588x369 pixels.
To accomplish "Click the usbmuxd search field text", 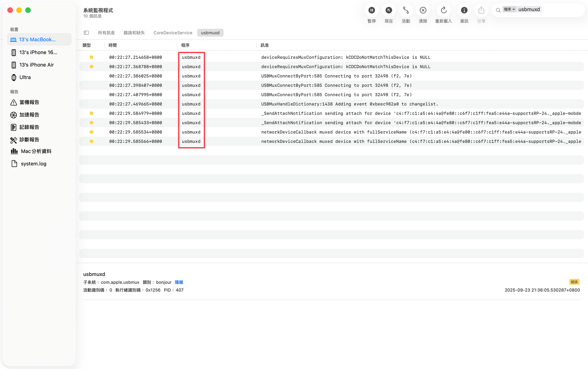I will pyautogui.click(x=529, y=9).
